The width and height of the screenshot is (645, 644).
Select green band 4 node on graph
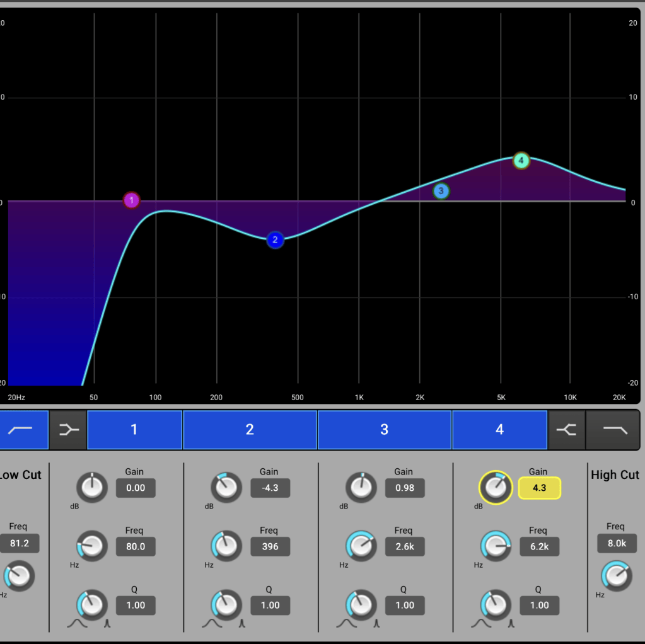pos(521,161)
